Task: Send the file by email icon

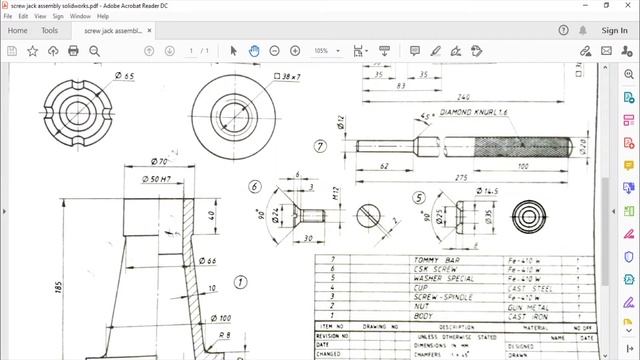Action: coord(607,51)
